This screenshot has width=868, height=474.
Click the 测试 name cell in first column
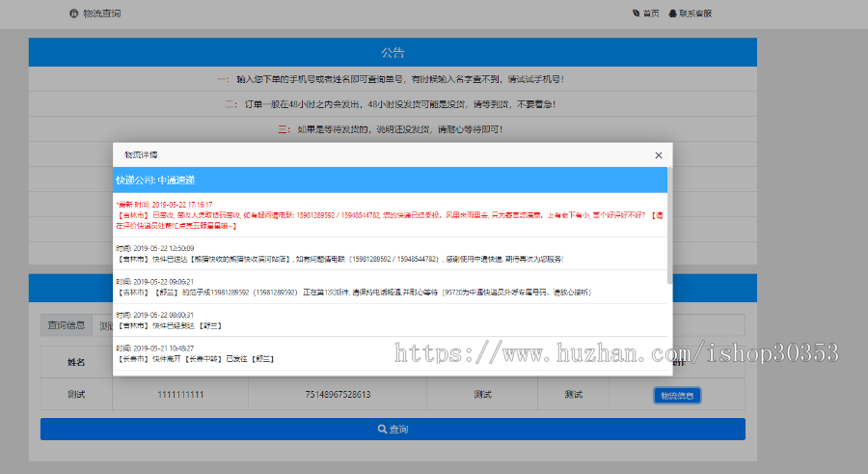76,395
